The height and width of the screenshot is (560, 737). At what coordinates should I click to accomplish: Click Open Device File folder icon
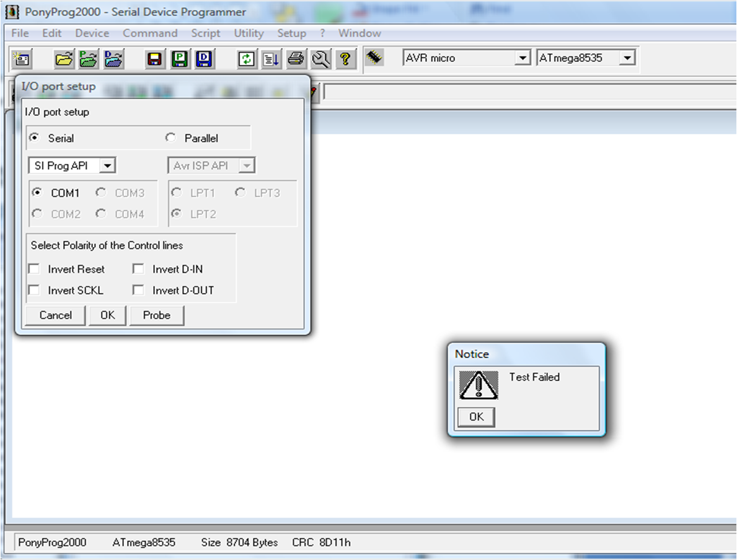click(63, 59)
